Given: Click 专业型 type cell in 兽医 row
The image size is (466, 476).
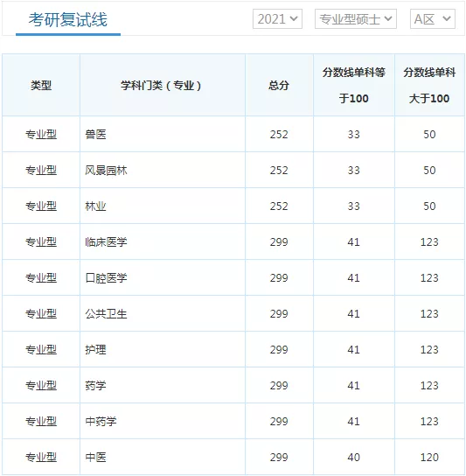Looking at the screenshot, I should tap(41, 134).
